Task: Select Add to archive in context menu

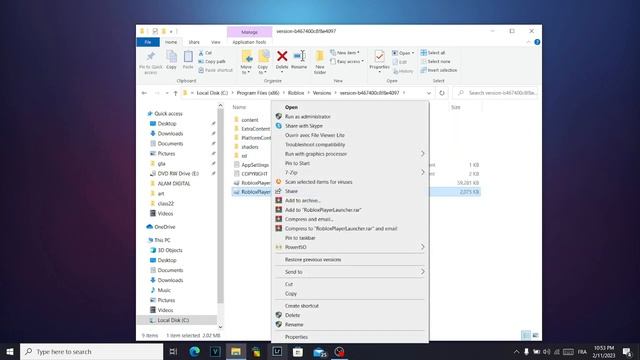Action: pos(350,200)
